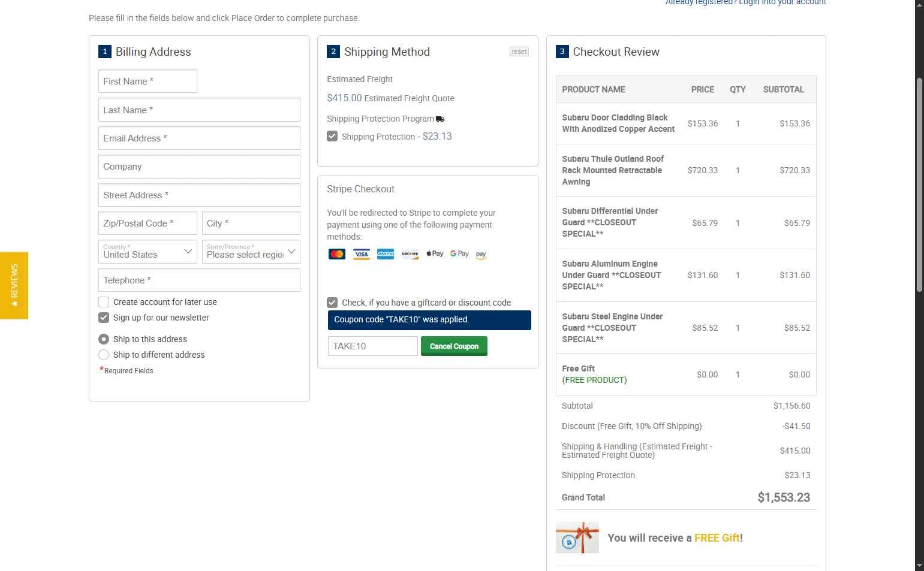Click the $1,553.23 grand total amount
924x571 pixels.
pos(784,497)
